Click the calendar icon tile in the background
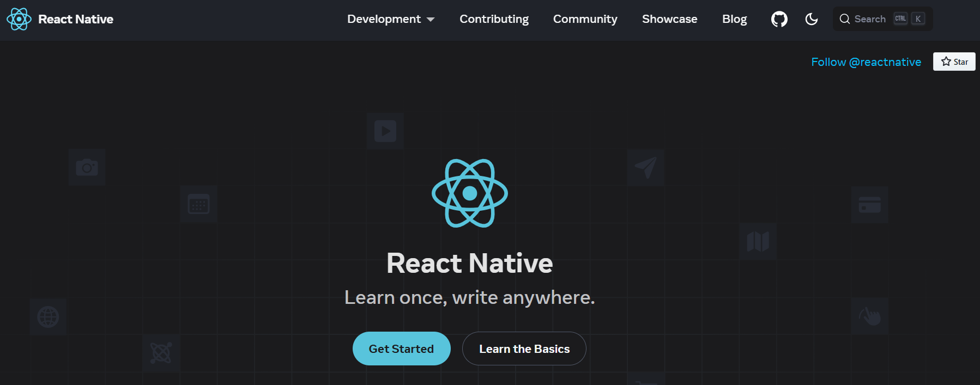Viewport: 980px width, 385px height. pyautogui.click(x=198, y=204)
